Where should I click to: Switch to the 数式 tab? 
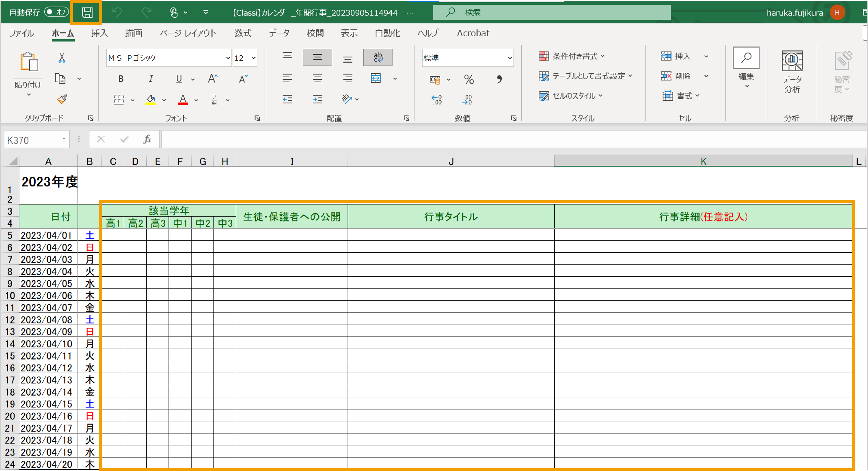click(x=243, y=33)
